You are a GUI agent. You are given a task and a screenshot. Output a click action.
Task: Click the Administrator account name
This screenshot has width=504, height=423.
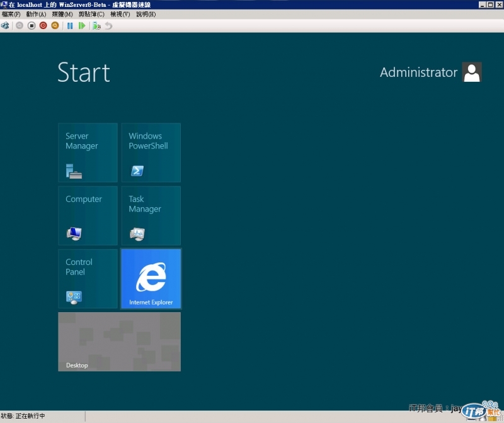418,72
